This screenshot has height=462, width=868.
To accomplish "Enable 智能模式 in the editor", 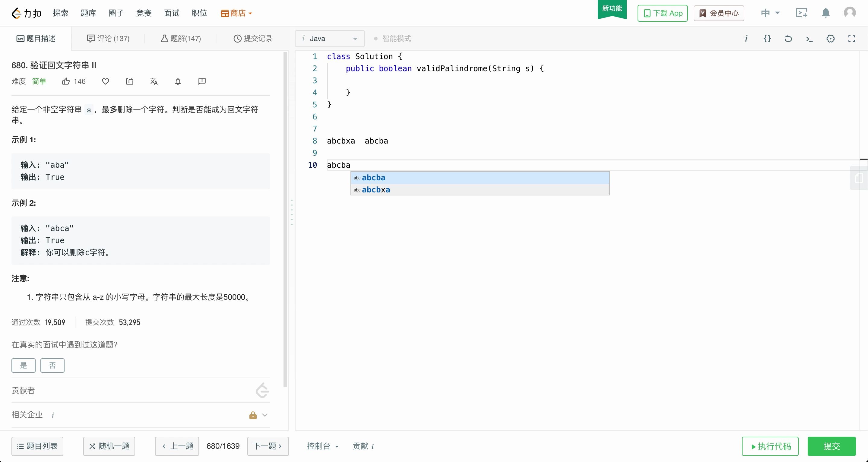I will pos(393,38).
